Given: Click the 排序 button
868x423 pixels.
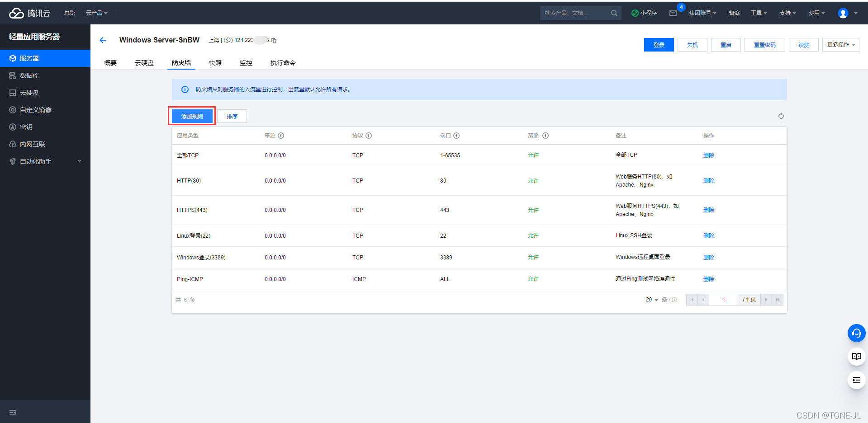Looking at the screenshot, I should pyautogui.click(x=232, y=116).
